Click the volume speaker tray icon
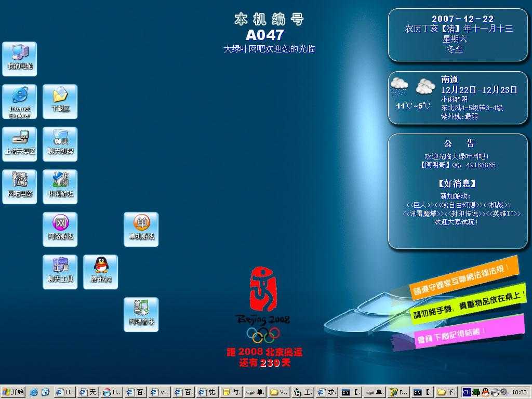 503,393
